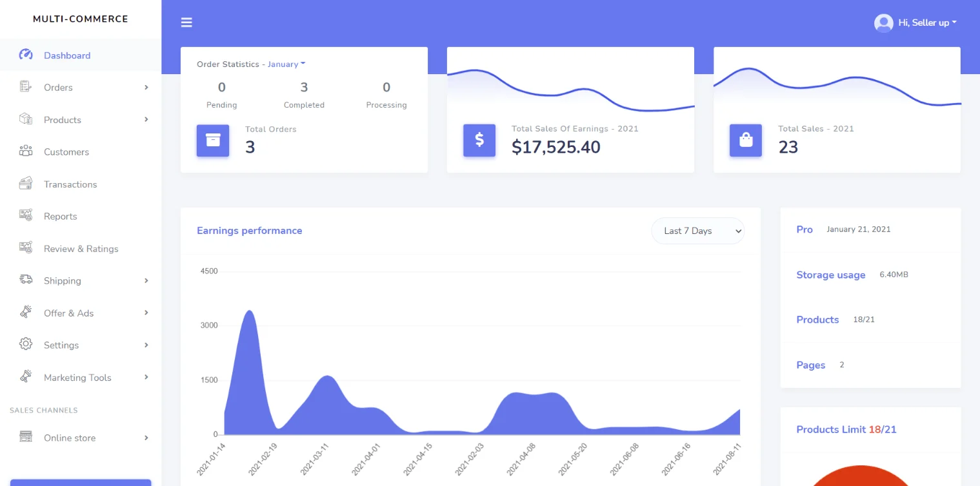This screenshot has width=980, height=486.
Task: Click the Pages label
Action: (x=811, y=365)
